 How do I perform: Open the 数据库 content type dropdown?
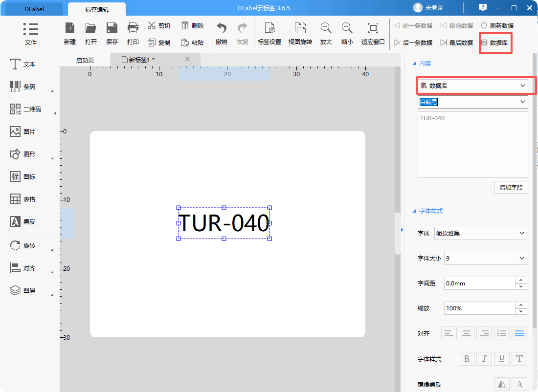click(x=473, y=86)
